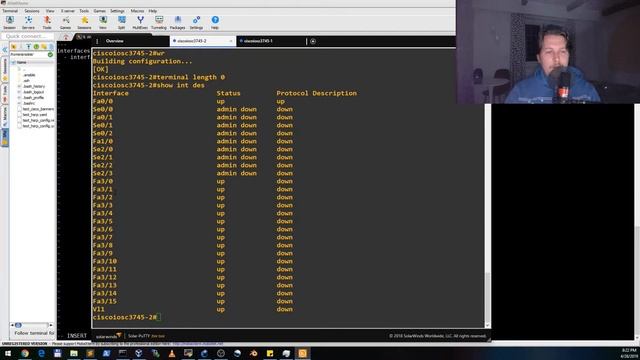Open the Macros menu
Viewport: 640px width, 360px height.
click(137, 11)
